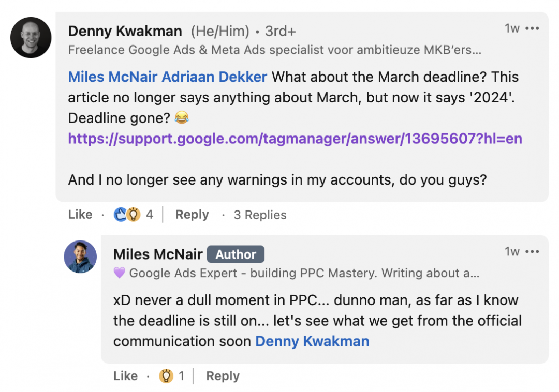Open the Denny Kwakman mention in Miles's reply
This screenshot has height=392, width=559.
(312, 341)
